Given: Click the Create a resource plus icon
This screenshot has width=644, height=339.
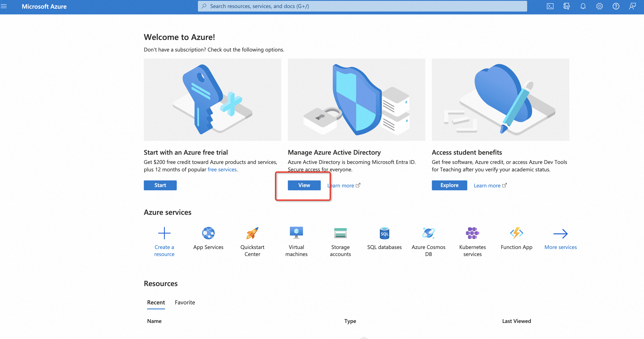Looking at the screenshot, I should click(x=164, y=233).
